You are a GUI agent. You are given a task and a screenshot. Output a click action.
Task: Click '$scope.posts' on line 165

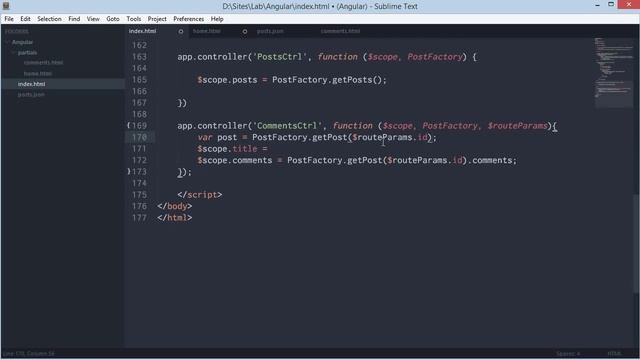(x=227, y=80)
